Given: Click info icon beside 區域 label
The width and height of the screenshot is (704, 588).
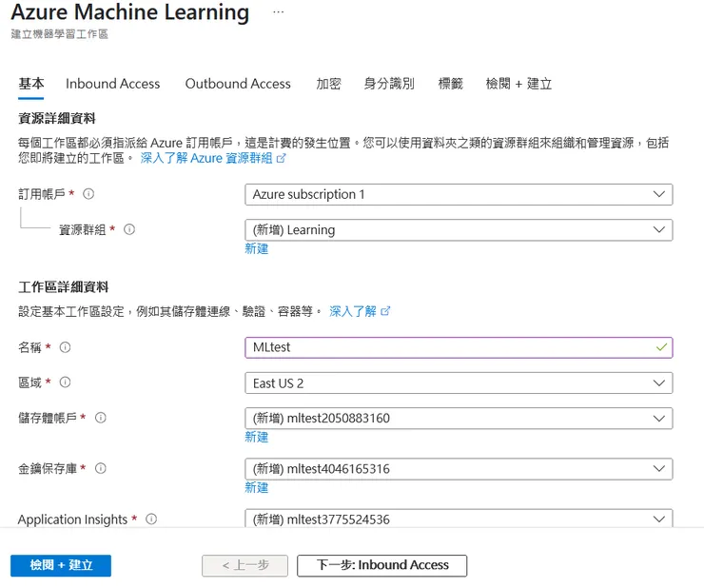Looking at the screenshot, I should [65, 382].
